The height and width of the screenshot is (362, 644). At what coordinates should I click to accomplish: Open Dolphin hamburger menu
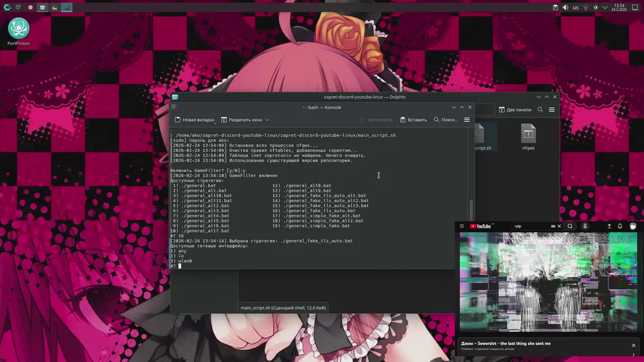click(552, 110)
